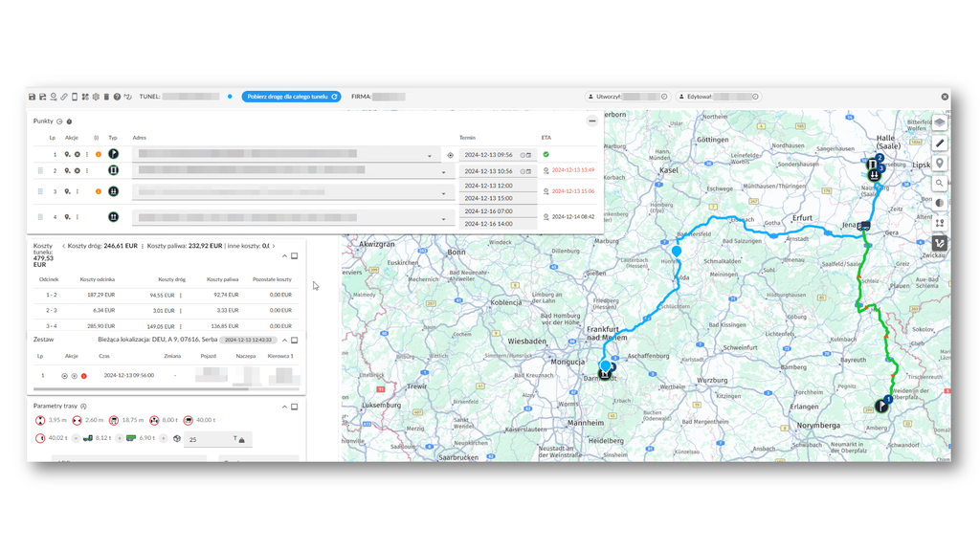Click the save-as icon next to save
The width and height of the screenshot is (980, 551).
click(42, 97)
